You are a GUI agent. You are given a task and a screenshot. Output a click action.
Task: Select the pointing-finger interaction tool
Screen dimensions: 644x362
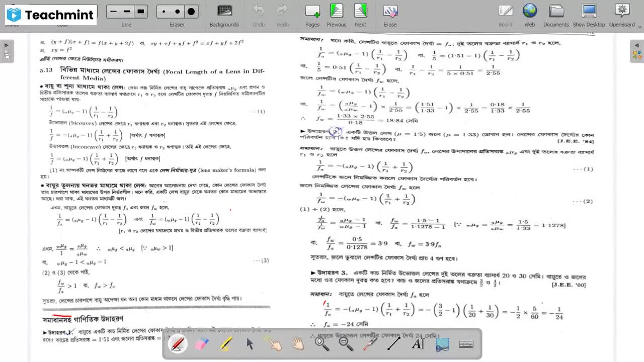(274, 344)
